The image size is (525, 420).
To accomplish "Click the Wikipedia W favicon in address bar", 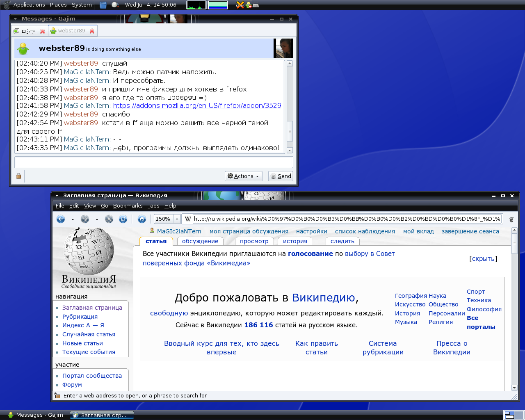I will click(188, 219).
